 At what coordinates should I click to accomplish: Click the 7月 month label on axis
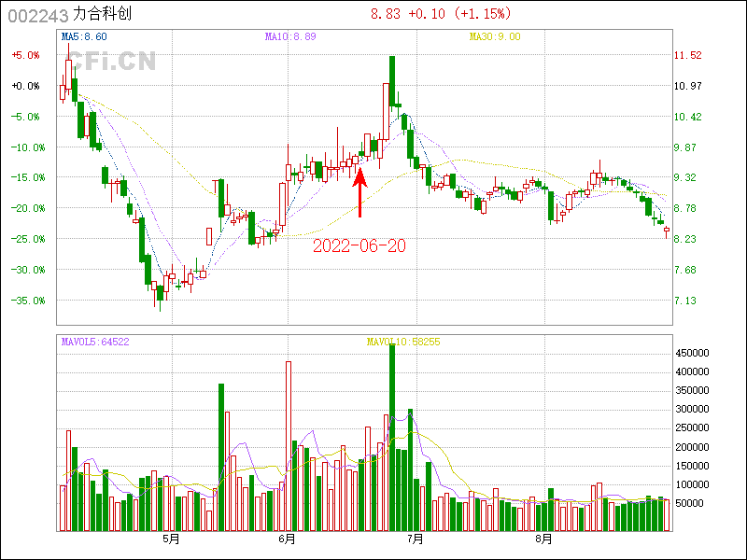(x=415, y=539)
